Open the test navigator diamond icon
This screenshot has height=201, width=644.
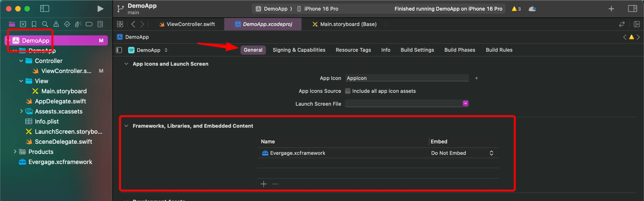[x=67, y=24]
